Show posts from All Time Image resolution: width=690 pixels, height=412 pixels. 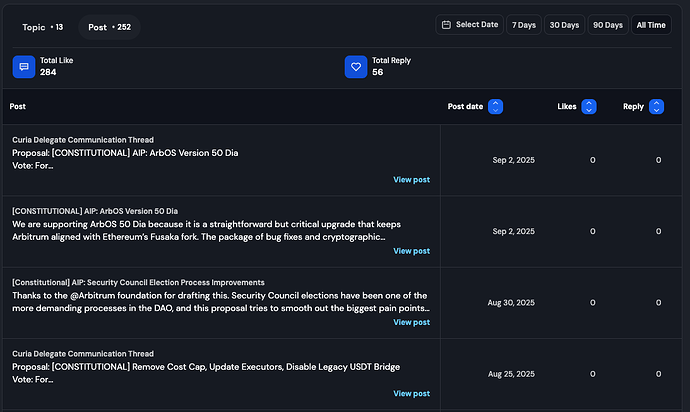(650, 25)
